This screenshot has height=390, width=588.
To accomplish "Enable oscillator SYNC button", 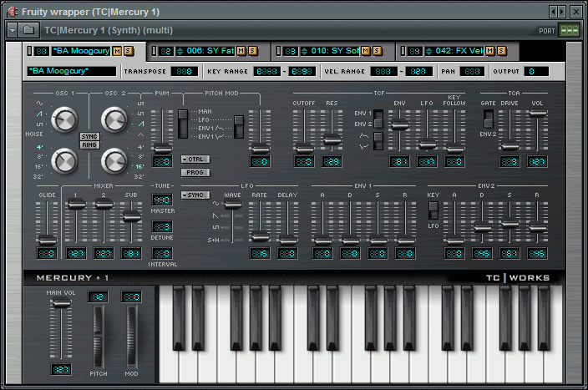I will (89, 134).
